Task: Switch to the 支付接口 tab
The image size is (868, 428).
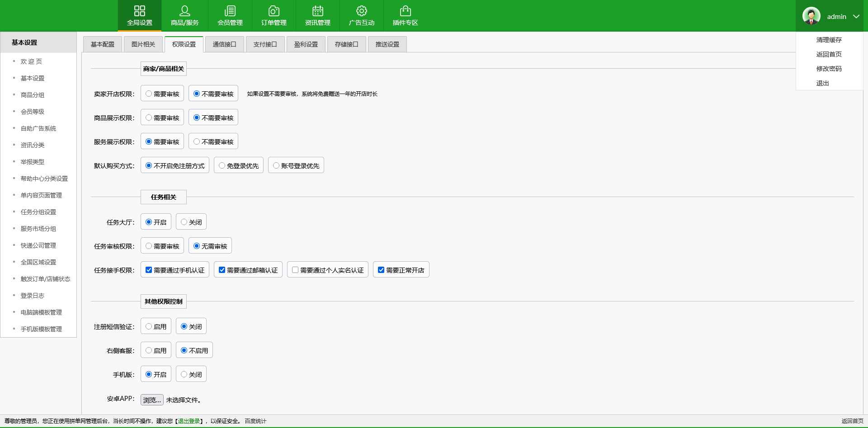Action: [265, 44]
